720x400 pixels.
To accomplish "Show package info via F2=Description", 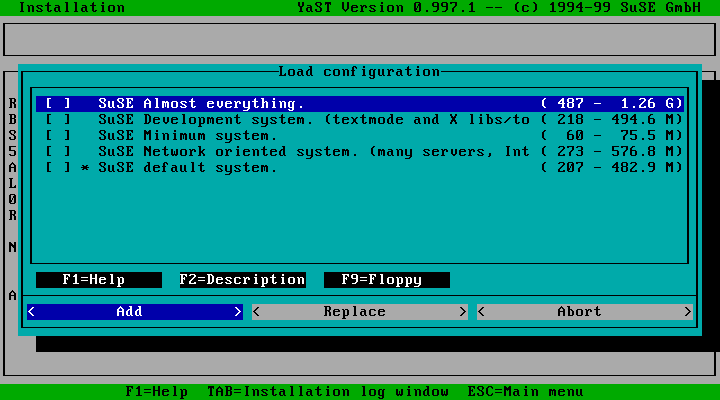I will [242, 280].
